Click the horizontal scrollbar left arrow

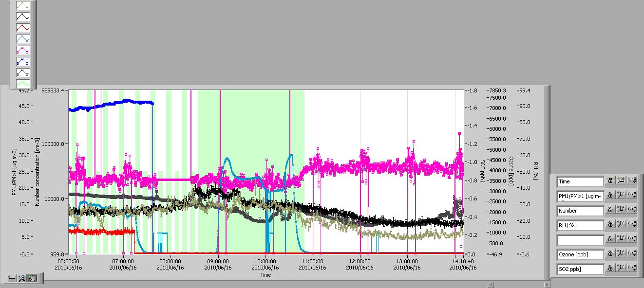(491, 284)
